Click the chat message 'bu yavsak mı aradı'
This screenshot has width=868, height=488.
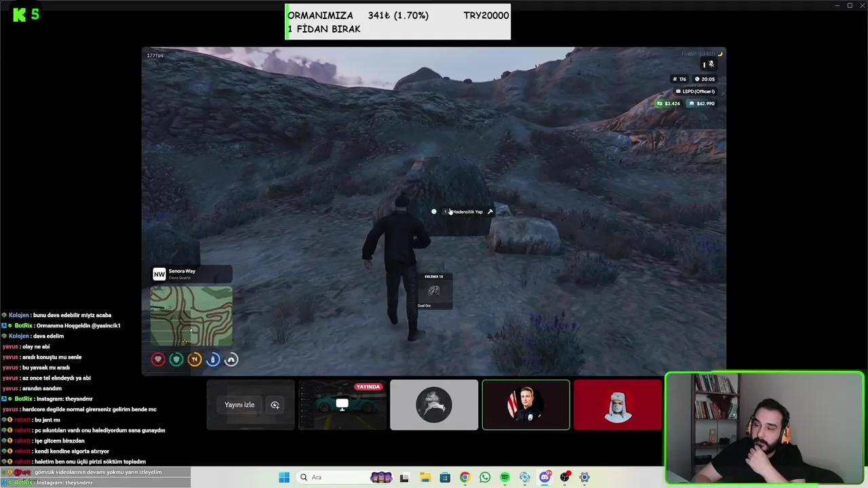pos(47,368)
